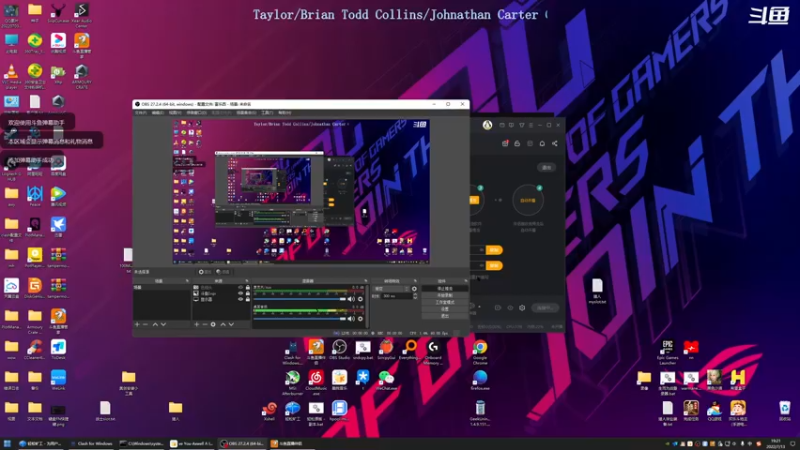800x450 pixels.
Task: Click 工作室模式 button in OBS controls
Action: point(445,302)
